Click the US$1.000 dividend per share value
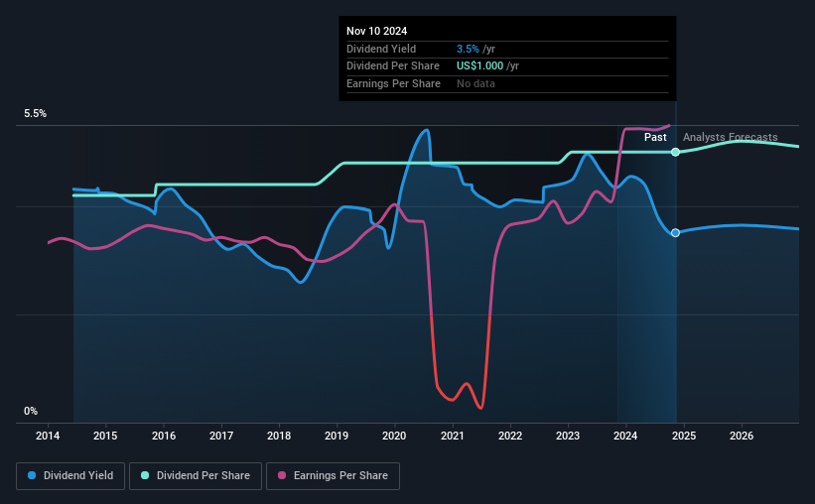The height and width of the screenshot is (504, 815). tap(479, 66)
